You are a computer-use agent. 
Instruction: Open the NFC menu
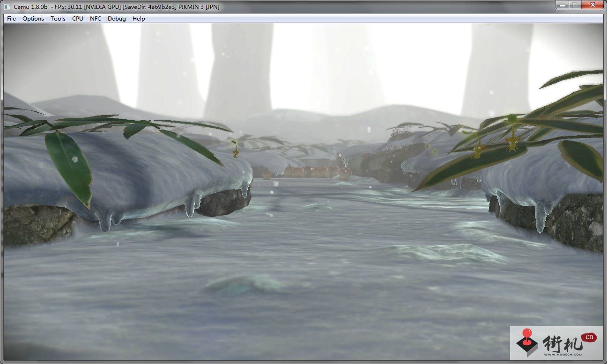tap(96, 19)
